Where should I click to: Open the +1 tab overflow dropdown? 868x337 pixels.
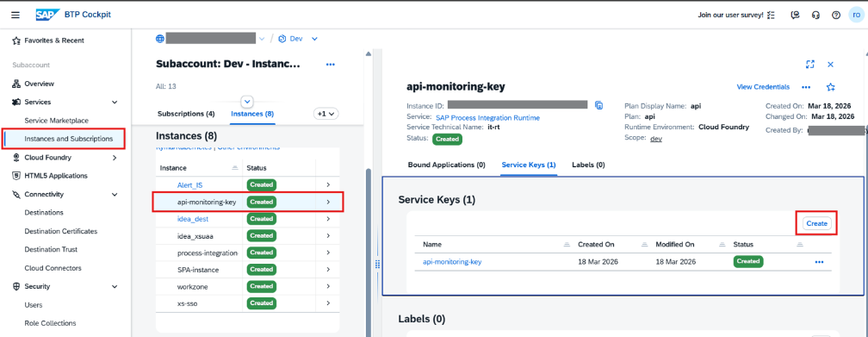click(x=326, y=114)
